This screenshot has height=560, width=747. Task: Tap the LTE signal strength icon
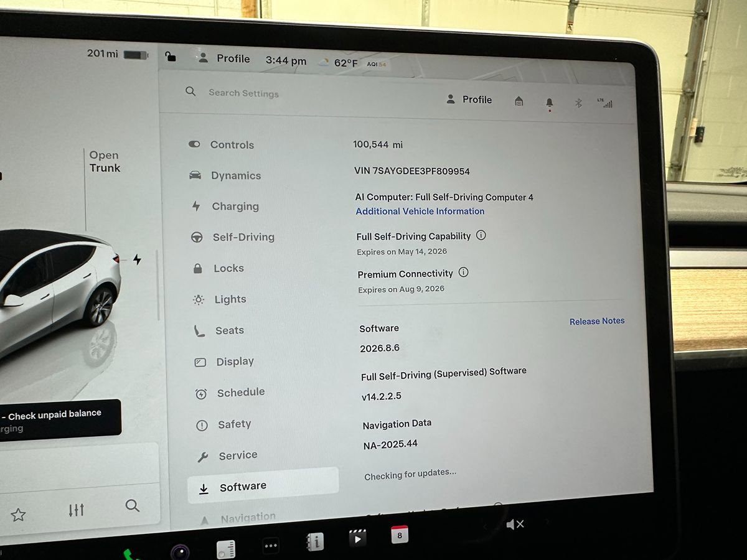click(x=605, y=103)
